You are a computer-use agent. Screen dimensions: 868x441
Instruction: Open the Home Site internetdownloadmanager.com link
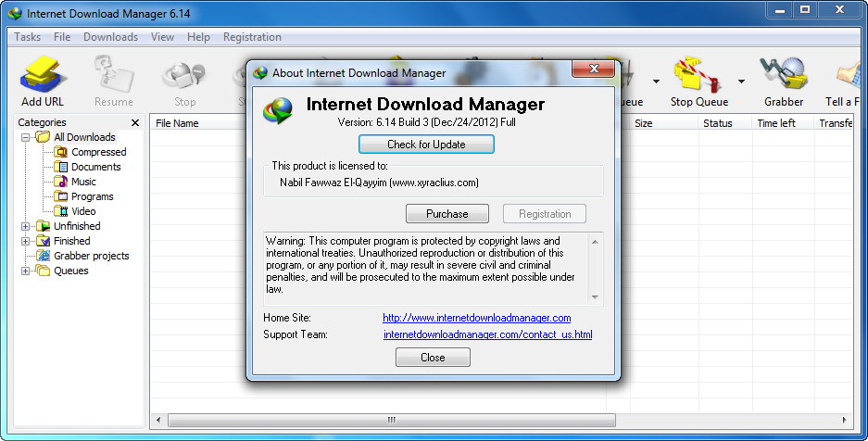point(477,318)
